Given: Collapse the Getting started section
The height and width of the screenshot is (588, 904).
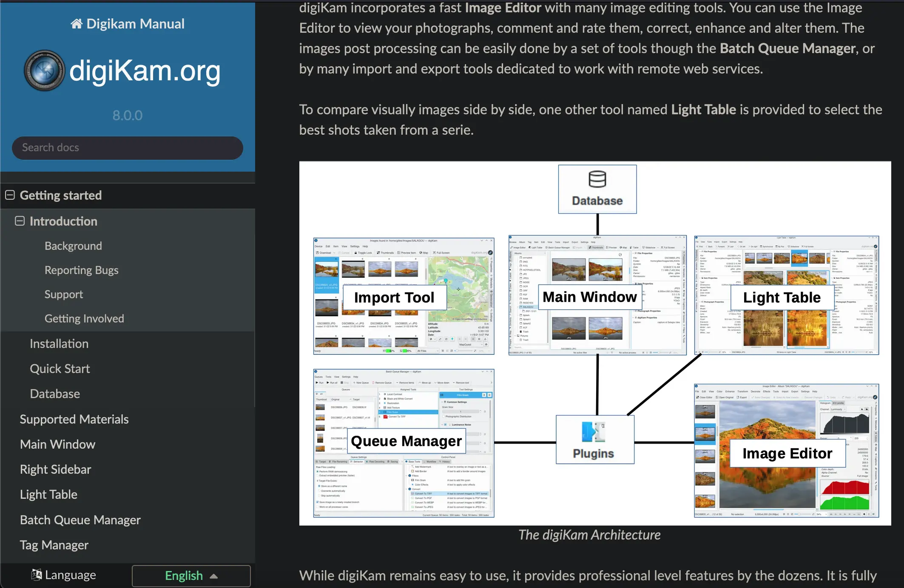Looking at the screenshot, I should point(10,195).
